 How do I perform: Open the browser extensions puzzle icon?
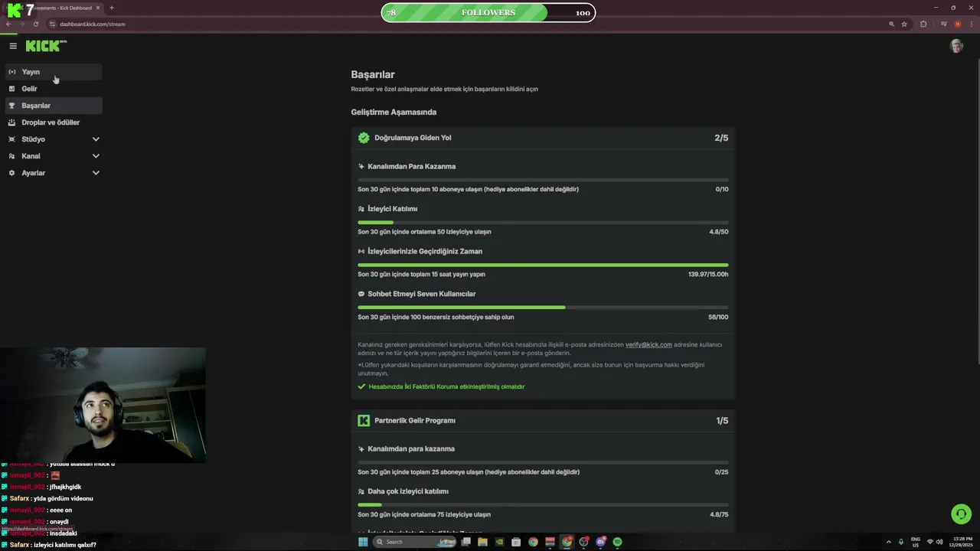click(923, 24)
